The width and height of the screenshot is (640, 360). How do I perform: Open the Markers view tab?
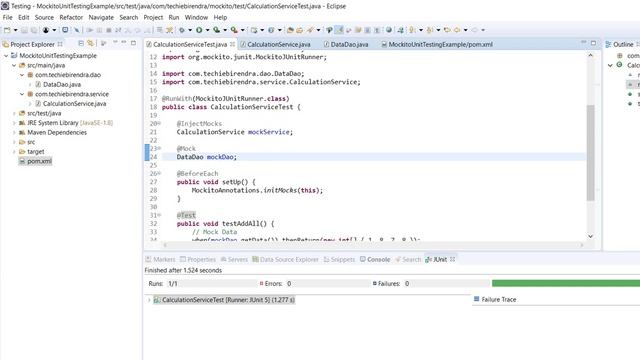click(x=160, y=259)
